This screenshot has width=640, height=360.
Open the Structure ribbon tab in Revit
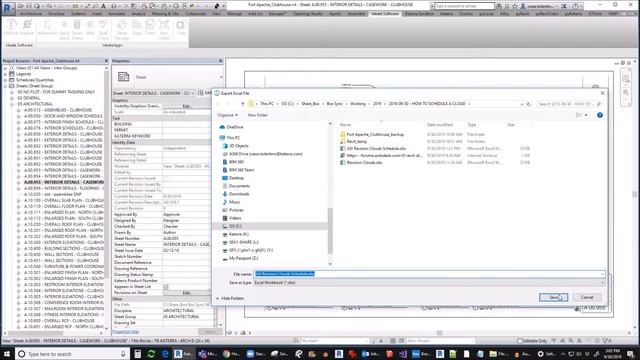pos(56,13)
